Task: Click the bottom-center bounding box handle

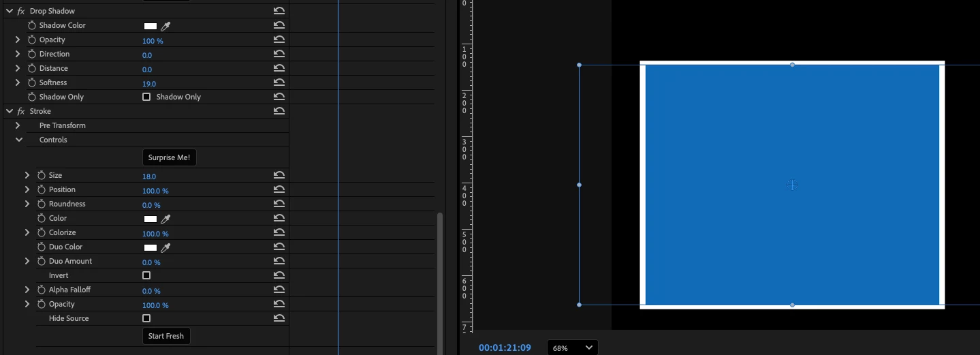Action: pyautogui.click(x=792, y=305)
